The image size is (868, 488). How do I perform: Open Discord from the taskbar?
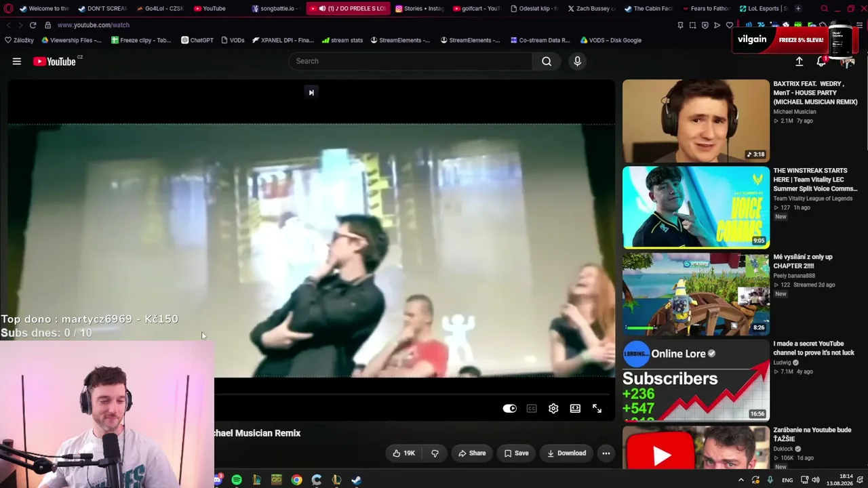[x=218, y=480]
